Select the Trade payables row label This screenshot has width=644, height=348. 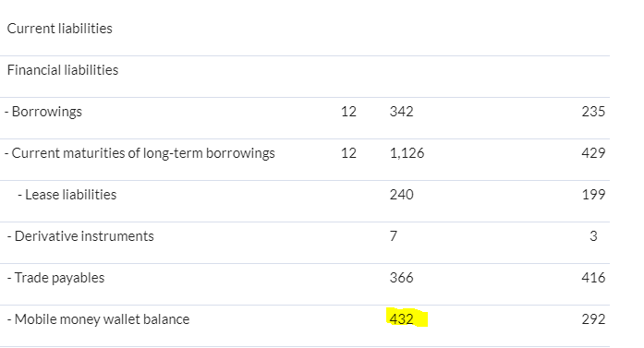pyautogui.click(x=55, y=278)
